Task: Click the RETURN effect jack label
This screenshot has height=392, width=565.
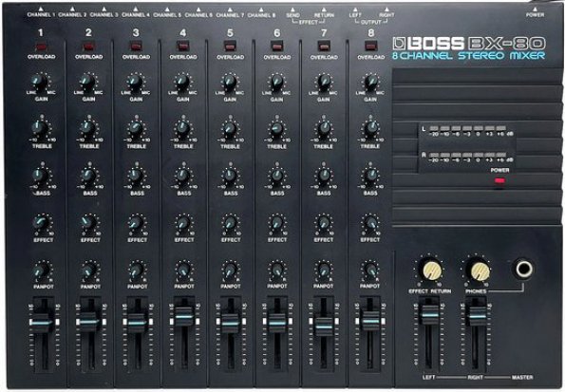Action: pos(324,15)
